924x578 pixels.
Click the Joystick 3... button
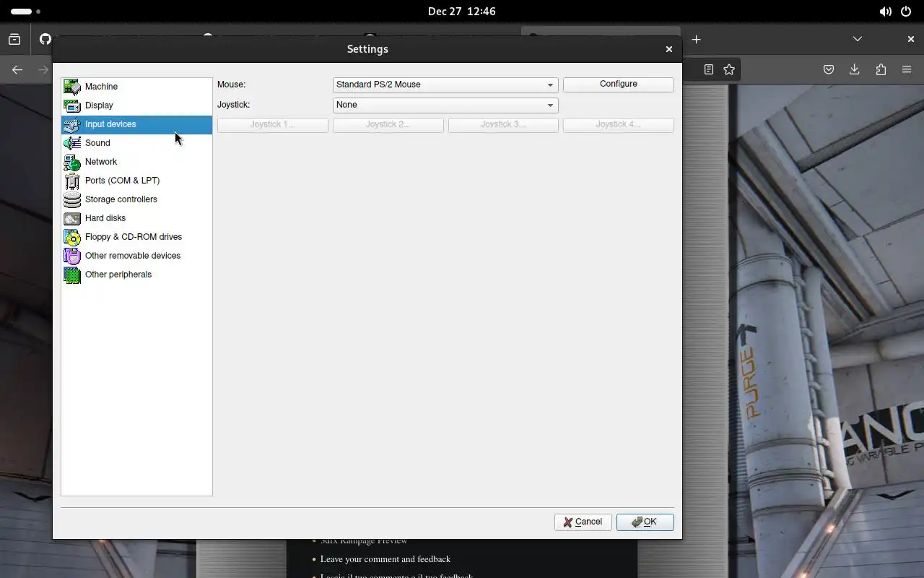[503, 125]
